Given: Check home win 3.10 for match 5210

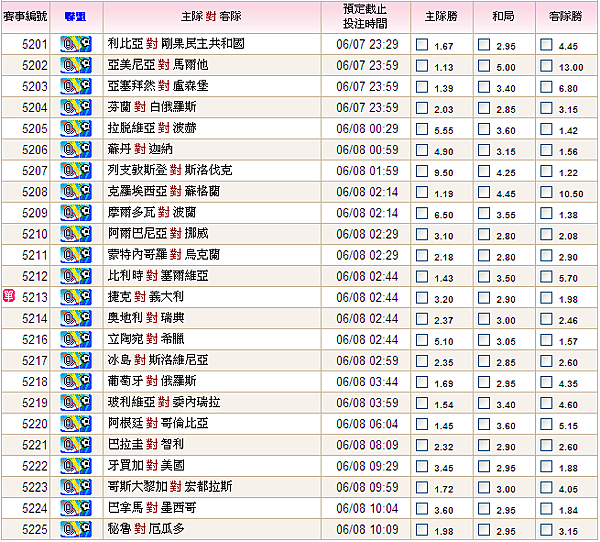Looking at the screenshot, I should (x=422, y=234).
